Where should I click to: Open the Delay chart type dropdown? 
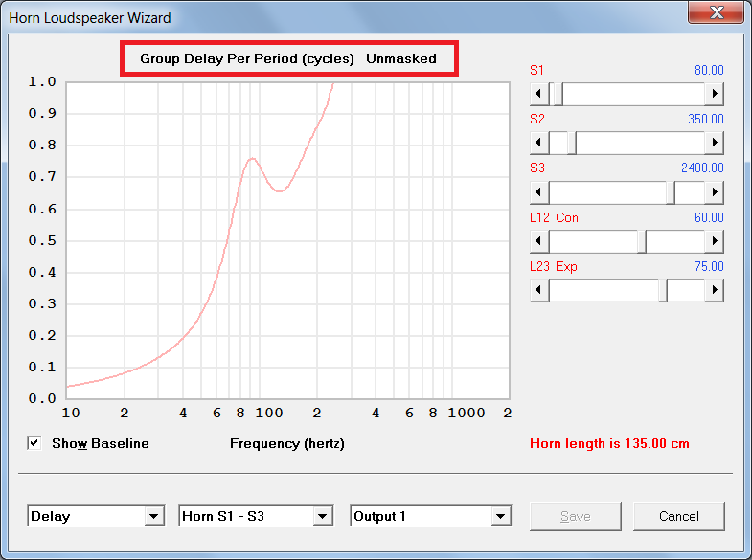[x=154, y=516]
